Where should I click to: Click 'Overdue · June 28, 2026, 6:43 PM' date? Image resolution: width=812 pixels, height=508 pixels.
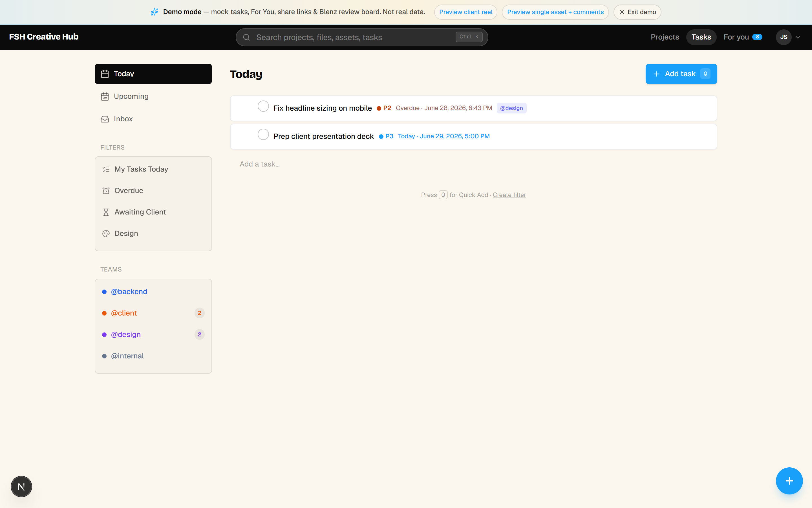[x=443, y=108]
